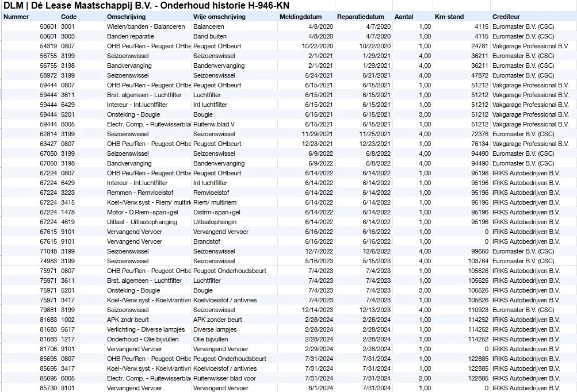Select the APK zonder beurt cell
The height and width of the screenshot is (392, 577).
217,320
